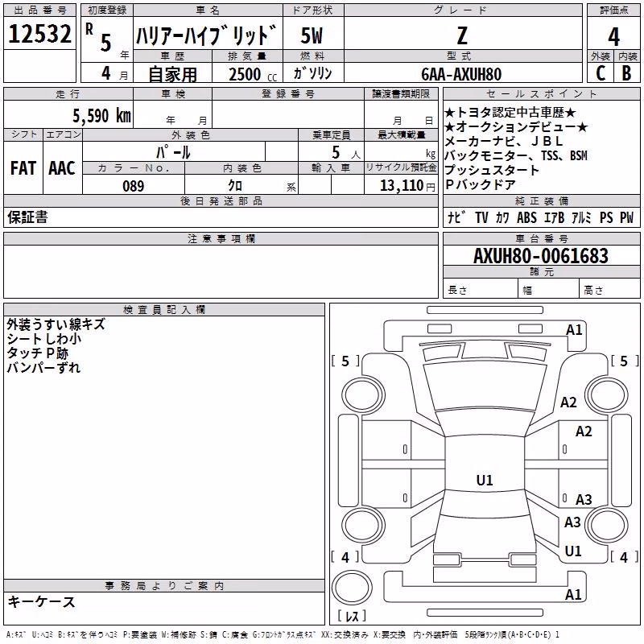
Task: Select sales point ★トヨタ認定中古車歴★
Action: [510, 113]
